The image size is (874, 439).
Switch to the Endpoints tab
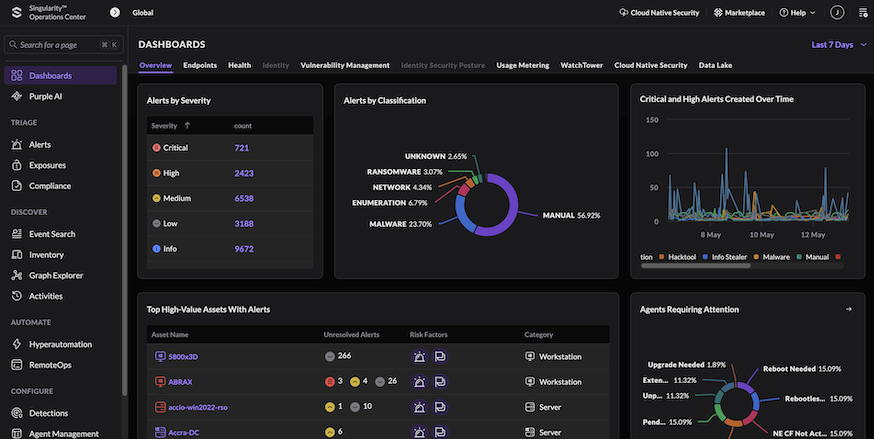coord(200,65)
